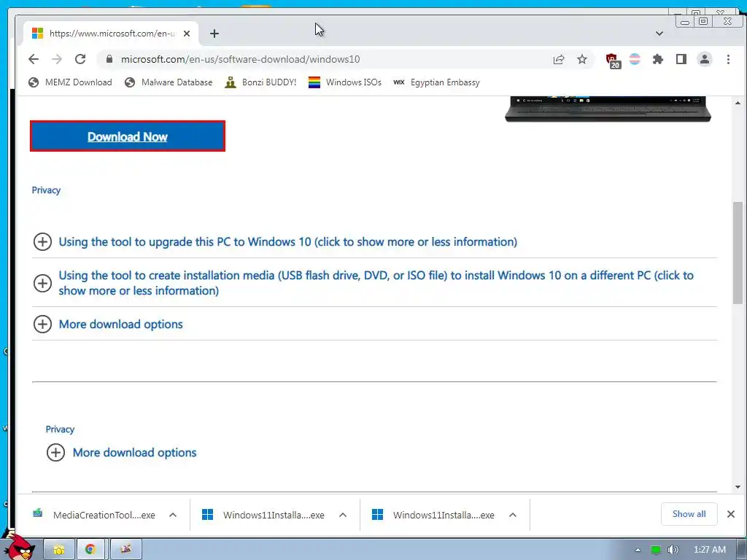
Task: Open the volume speaker tray icon
Action: click(673, 550)
